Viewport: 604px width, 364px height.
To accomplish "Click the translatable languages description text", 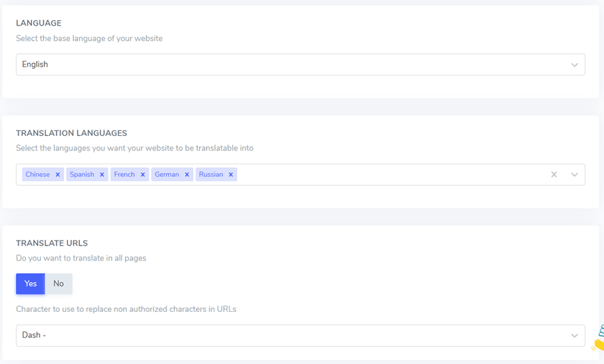I will (135, 148).
